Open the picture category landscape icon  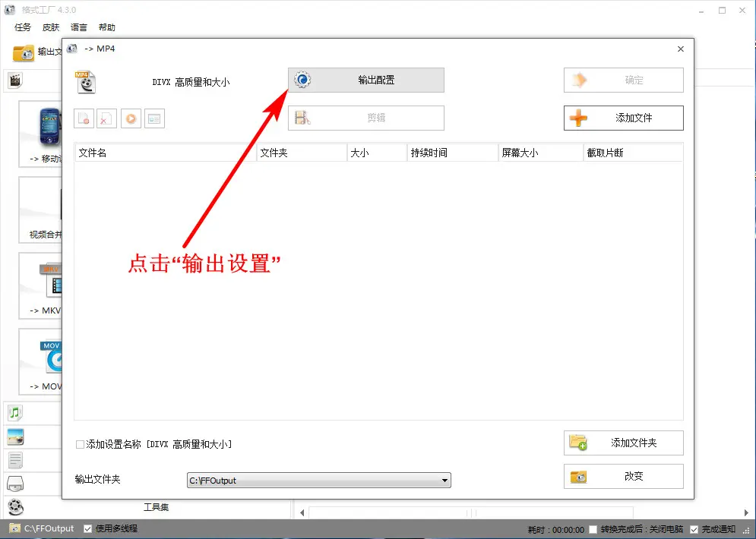15,437
